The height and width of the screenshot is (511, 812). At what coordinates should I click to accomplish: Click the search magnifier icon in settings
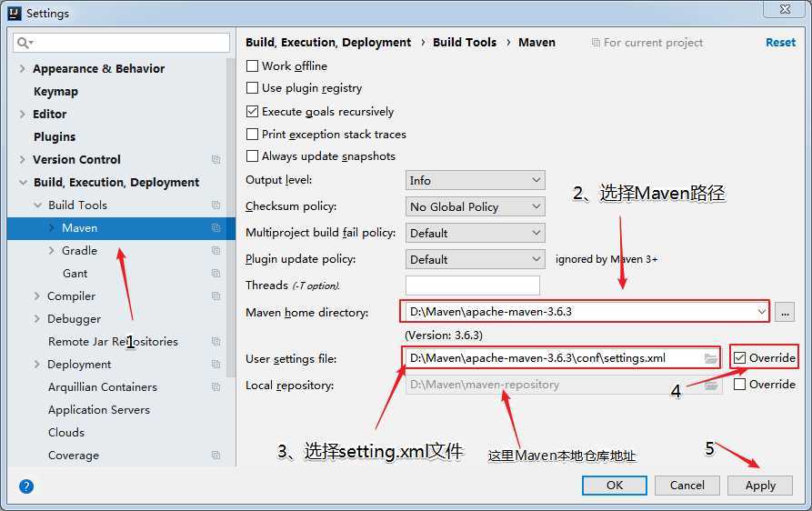tap(24, 43)
